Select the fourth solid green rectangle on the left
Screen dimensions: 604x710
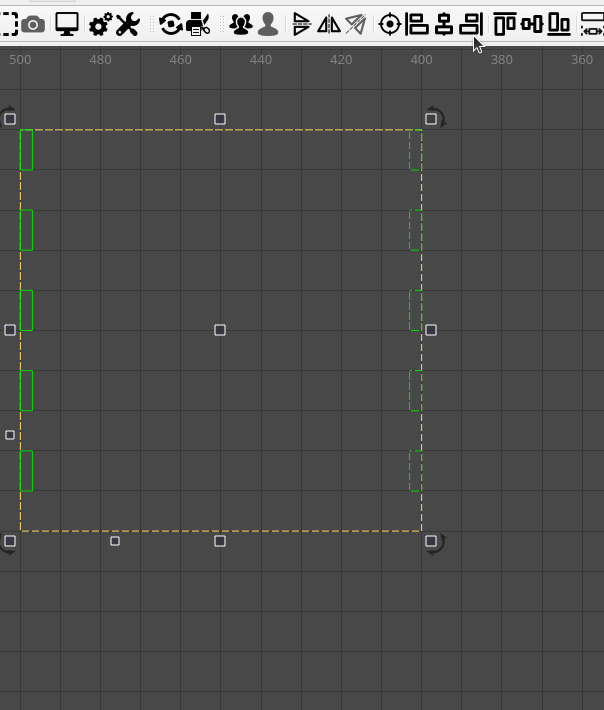coord(27,390)
